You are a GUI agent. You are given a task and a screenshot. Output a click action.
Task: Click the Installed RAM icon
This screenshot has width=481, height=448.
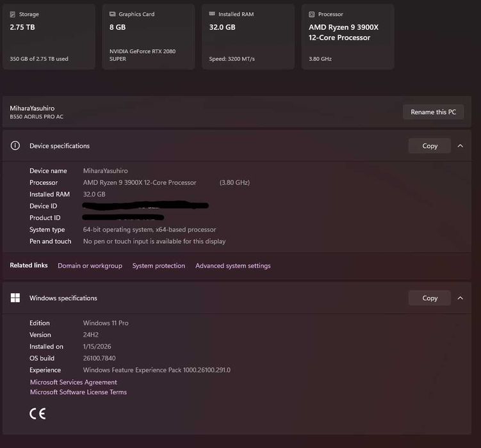[212, 14]
